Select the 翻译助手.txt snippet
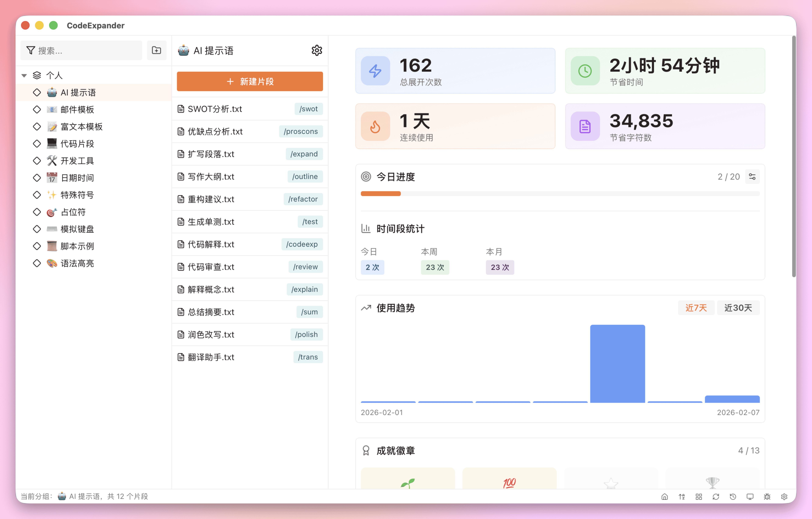This screenshot has width=812, height=519. 211,357
